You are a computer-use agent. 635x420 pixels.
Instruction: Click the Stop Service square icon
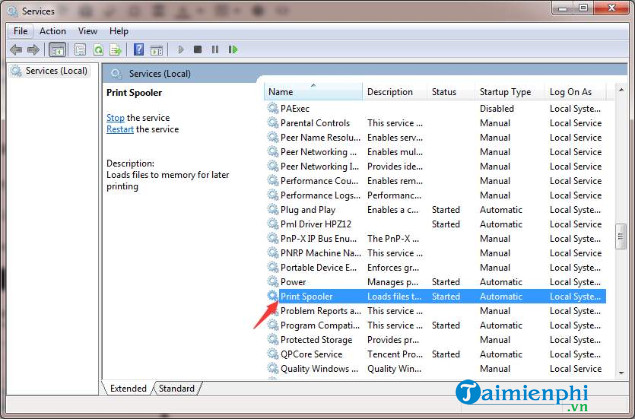pyautogui.click(x=198, y=49)
